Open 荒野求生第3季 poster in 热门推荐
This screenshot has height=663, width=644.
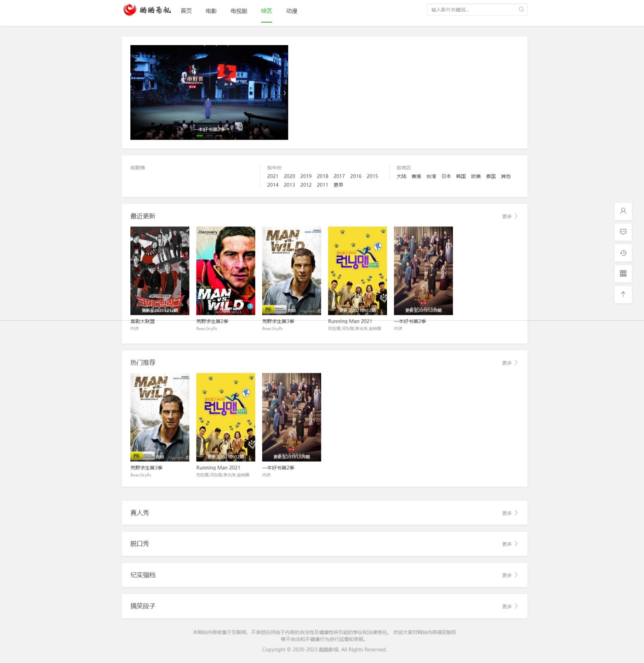tap(160, 417)
